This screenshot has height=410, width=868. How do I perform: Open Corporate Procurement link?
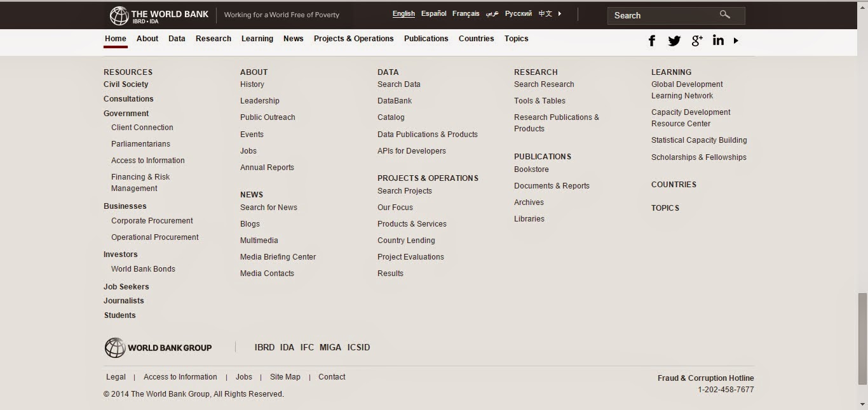point(152,221)
